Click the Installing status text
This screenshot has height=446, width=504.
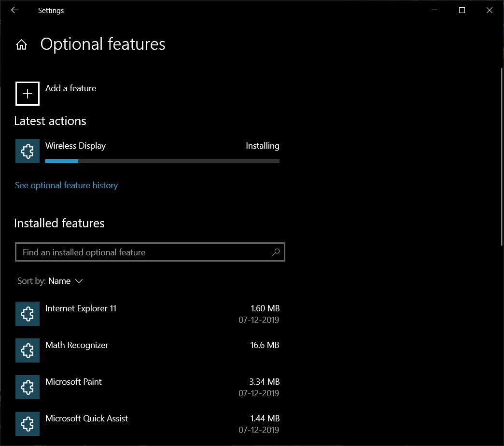[263, 146]
